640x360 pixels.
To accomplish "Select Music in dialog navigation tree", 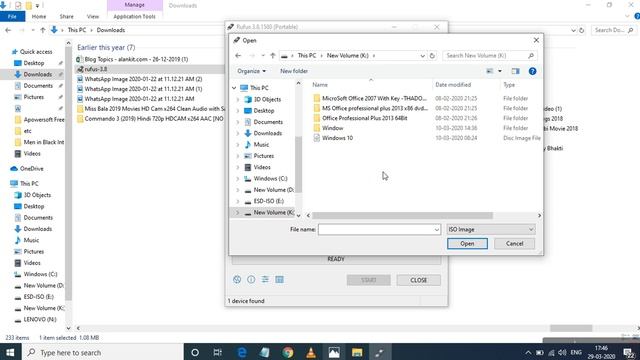I will point(261,144).
